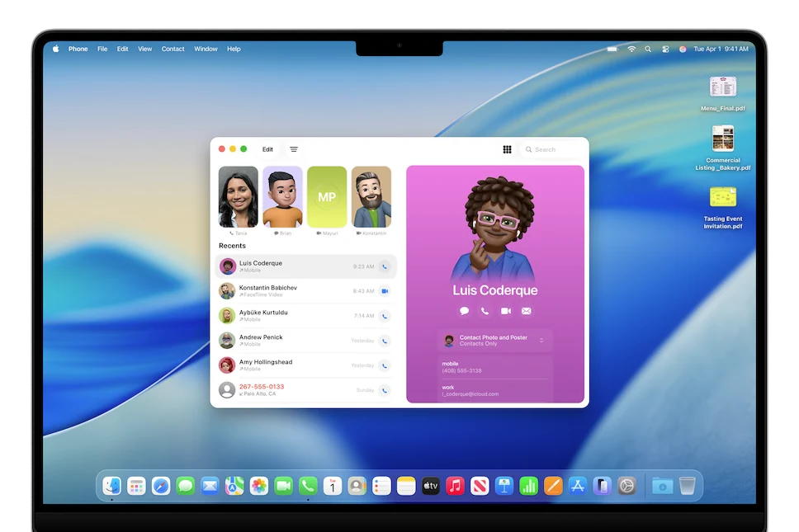Viewport: 799px width, 532px height.
Task: Select the name Amy Hollingshead in Recents
Action: [266, 362]
